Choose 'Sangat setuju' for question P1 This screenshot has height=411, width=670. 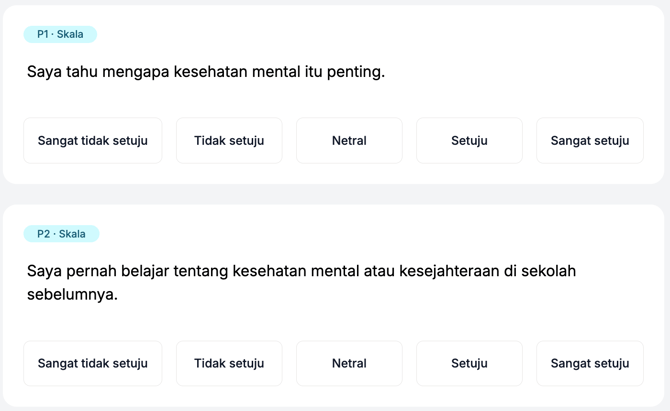point(590,141)
